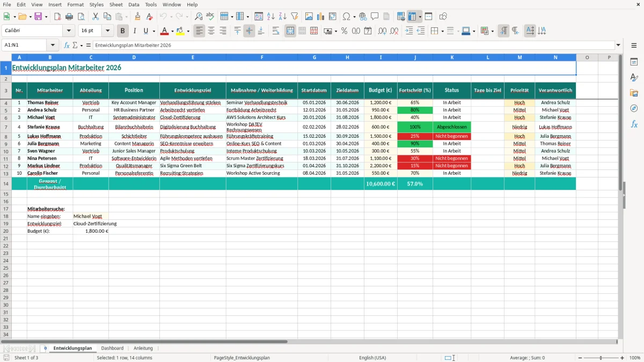Open sidebar Gallery panel
Screen dimensions: 644x362
pos(634,93)
